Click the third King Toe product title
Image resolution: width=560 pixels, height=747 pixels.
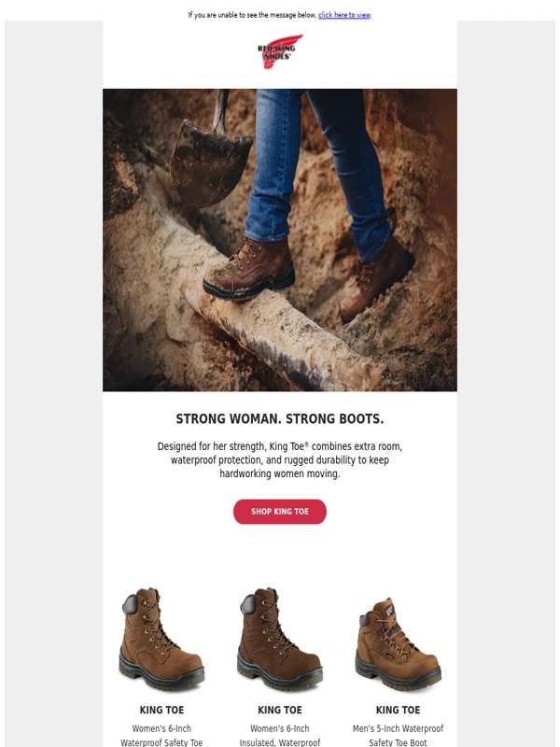point(399,710)
